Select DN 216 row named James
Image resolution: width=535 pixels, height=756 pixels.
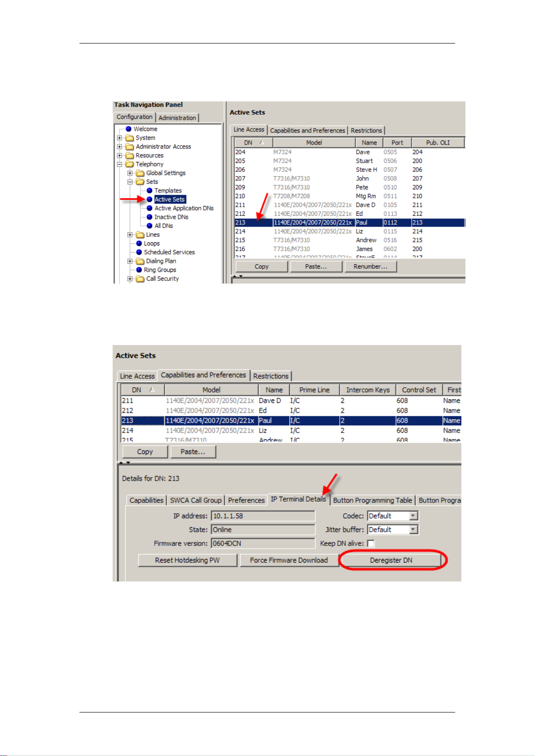pyautogui.click(x=350, y=249)
